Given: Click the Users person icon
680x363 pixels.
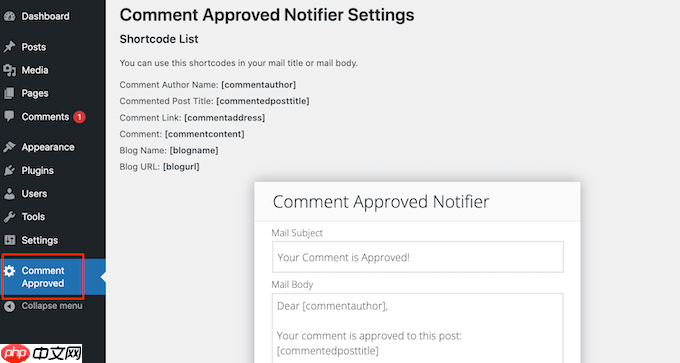Looking at the screenshot, I should pyautogui.click(x=9, y=194).
